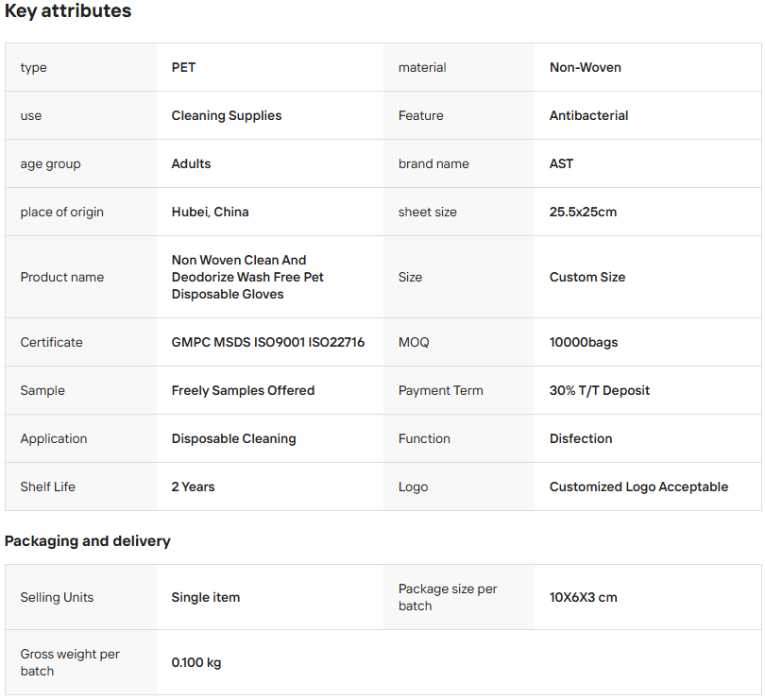Select the 30% T/T Deposit value
Image resolution: width=765 pixels, height=700 pixels.
[x=599, y=390]
